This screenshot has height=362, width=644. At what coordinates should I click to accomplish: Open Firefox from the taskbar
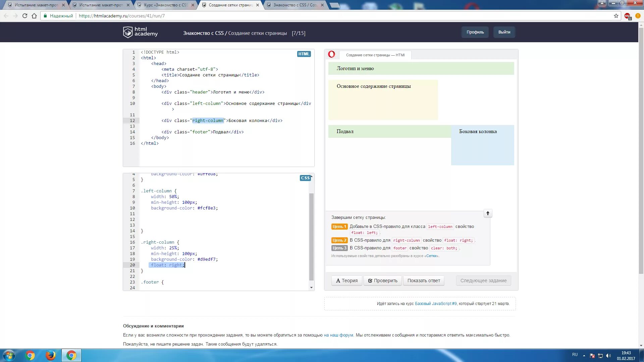(51, 355)
